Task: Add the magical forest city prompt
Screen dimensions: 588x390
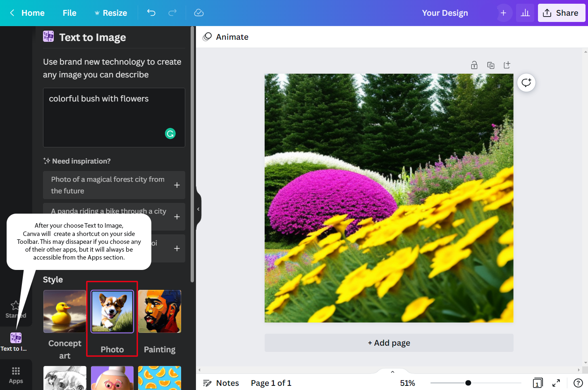Action: pyautogui.click(x=177, y=185)
